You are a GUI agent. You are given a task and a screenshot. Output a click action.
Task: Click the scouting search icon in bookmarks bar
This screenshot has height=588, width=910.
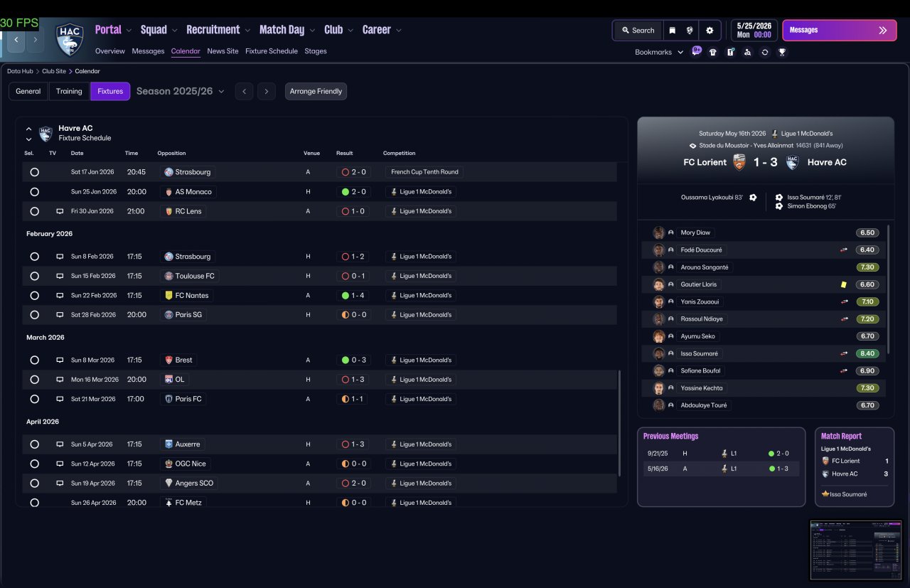[747, 52]
